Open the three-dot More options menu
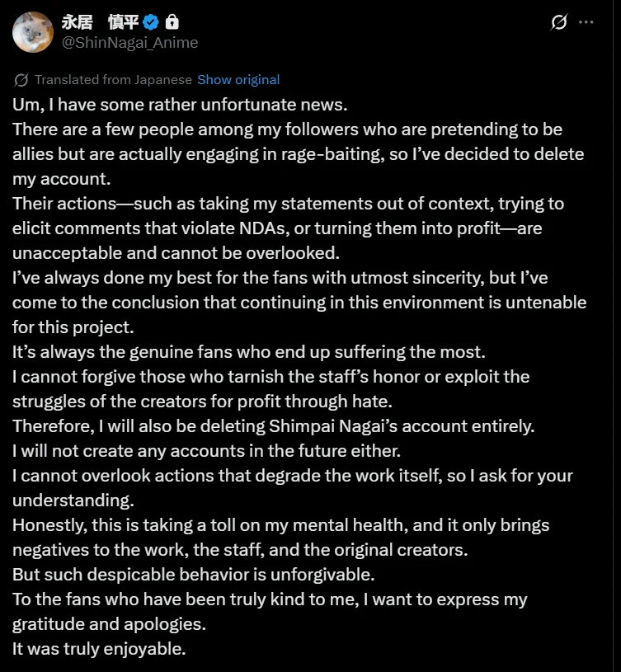Viewport: 621px width, 672px height. 586,22
